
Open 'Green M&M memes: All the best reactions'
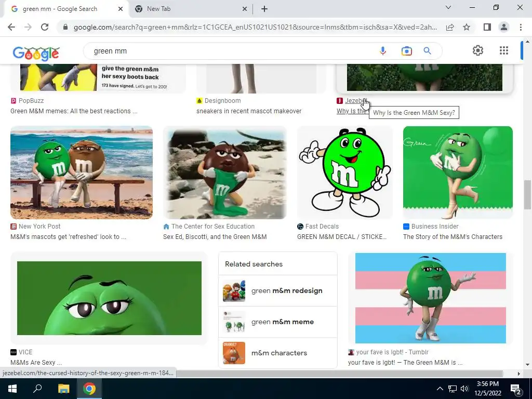(74, 111)
